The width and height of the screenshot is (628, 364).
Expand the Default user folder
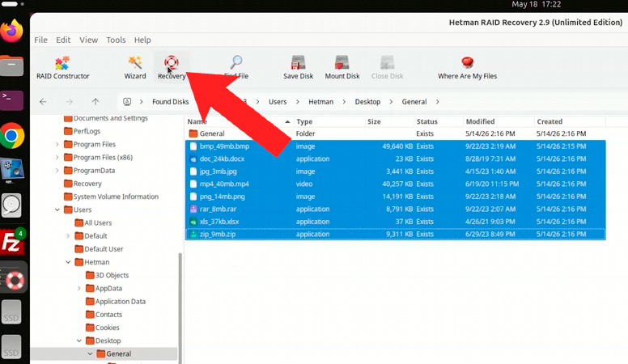68,236
